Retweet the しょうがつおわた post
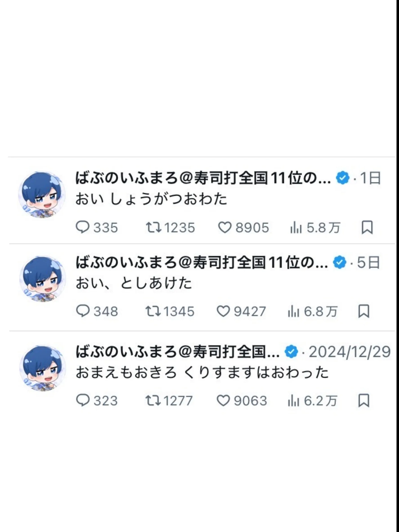The width and height of the screenshot is (399, 532). 170,227
